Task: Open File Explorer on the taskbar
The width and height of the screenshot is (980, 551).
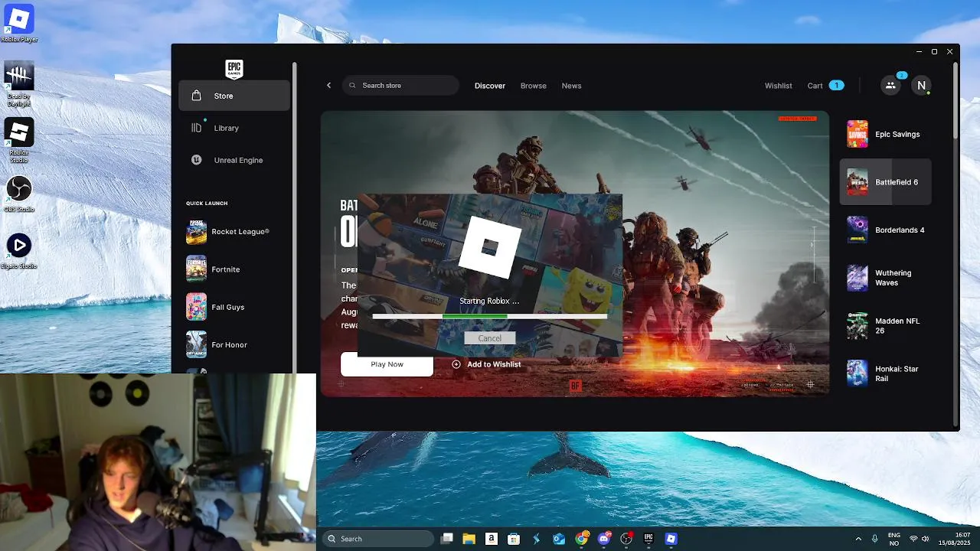Action: pyautogui.click(x=469, y=539)
